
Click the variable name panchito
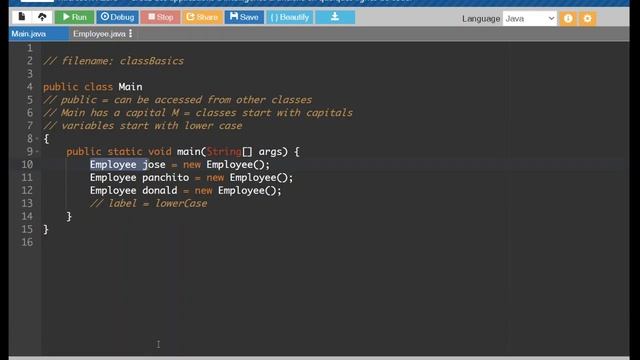tap(166, 178)
